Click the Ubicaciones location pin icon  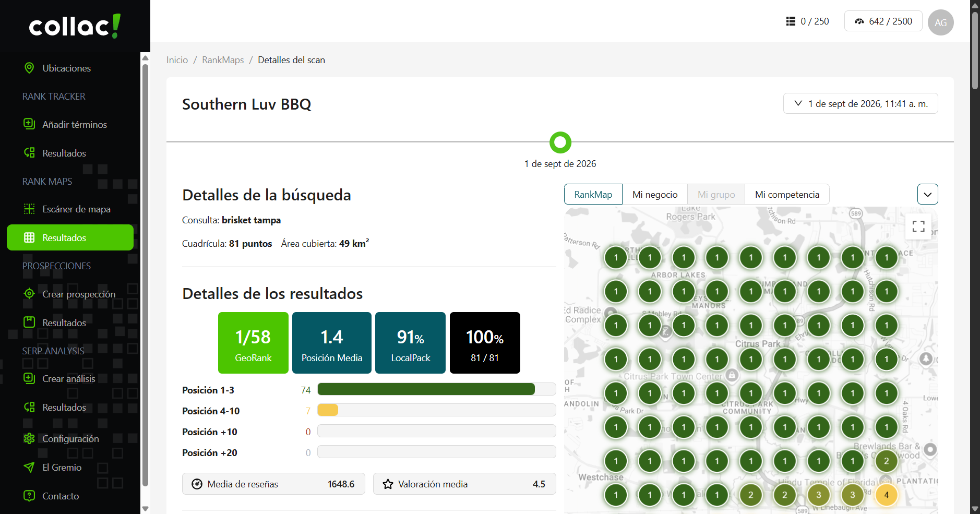pos(29,68)
